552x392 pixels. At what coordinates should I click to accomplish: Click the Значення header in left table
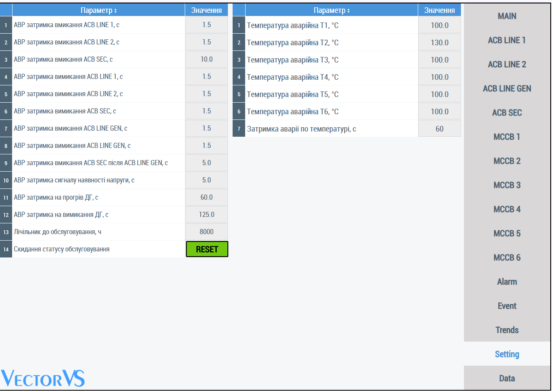207,10
